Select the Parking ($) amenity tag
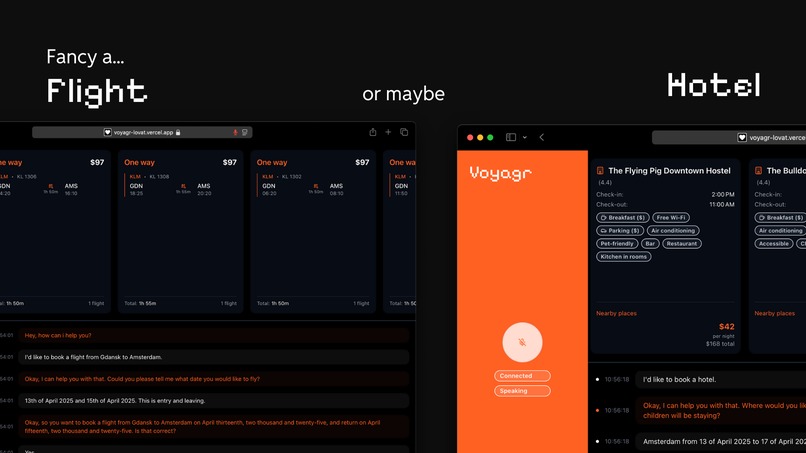Viewport: 806px width, 453px height. (x=620, y=230)
